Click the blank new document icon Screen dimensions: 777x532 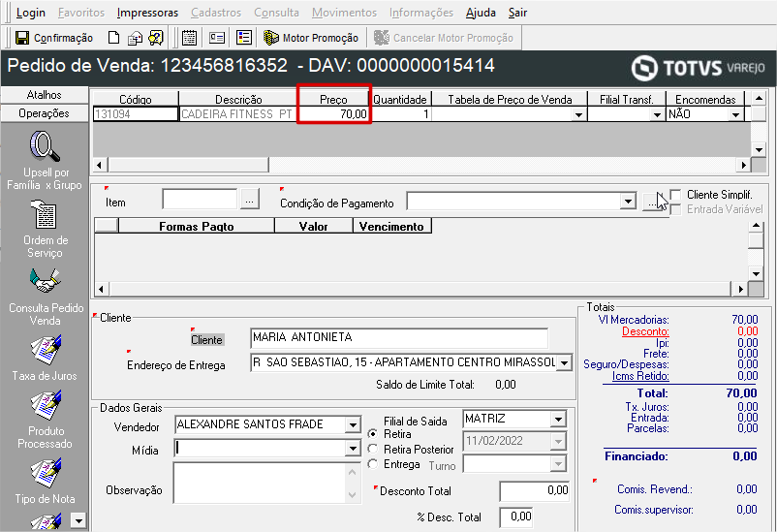(x=113, y=38)
